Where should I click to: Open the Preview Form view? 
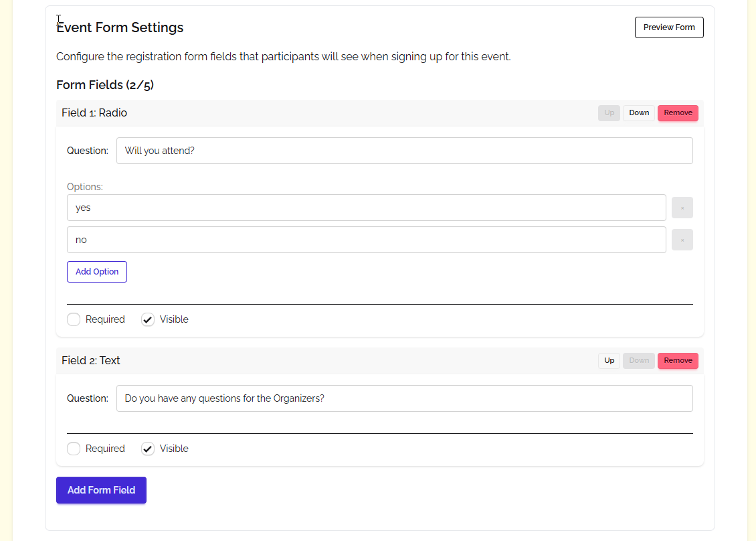[x=669, y=27]
